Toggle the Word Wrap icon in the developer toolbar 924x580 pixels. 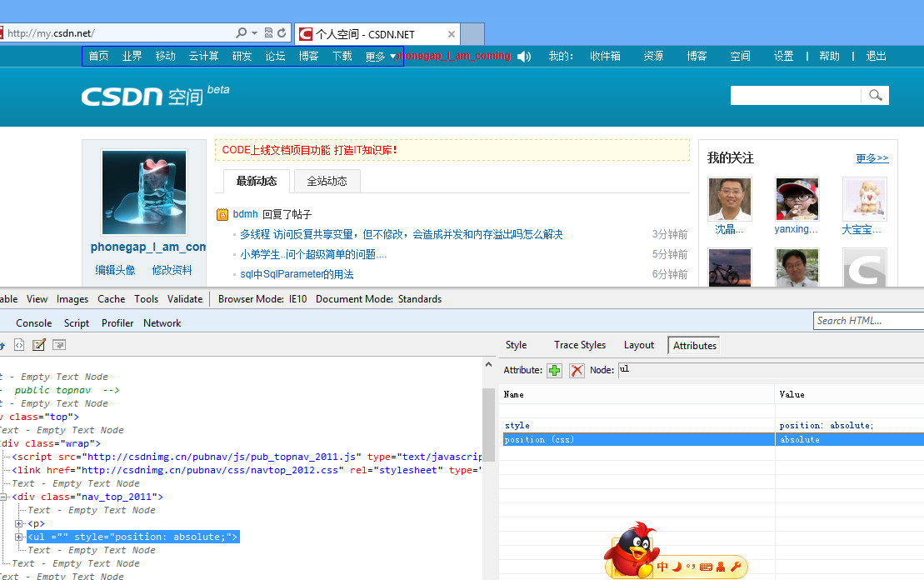click(59, 345)
